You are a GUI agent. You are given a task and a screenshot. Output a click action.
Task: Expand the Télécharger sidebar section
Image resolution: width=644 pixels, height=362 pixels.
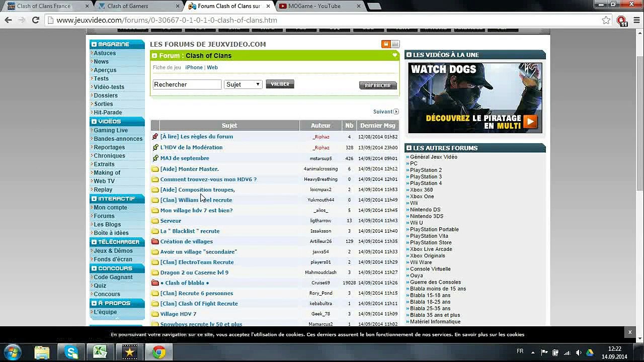click(x=94, y=242)
